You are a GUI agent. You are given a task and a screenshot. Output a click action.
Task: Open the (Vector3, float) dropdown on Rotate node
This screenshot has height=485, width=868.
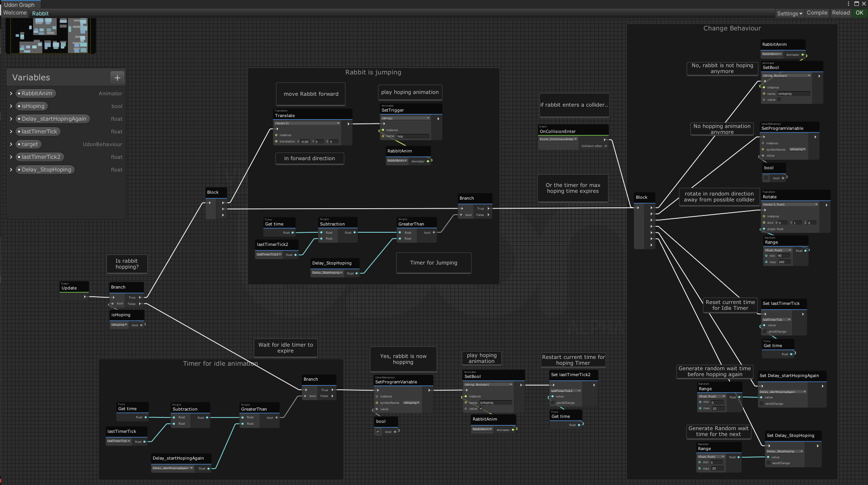[x=790, y=205]
